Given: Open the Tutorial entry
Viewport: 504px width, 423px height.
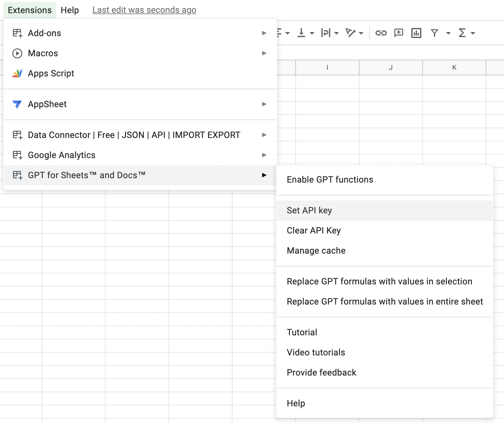Looking at the screenshot, I should 385,332.
